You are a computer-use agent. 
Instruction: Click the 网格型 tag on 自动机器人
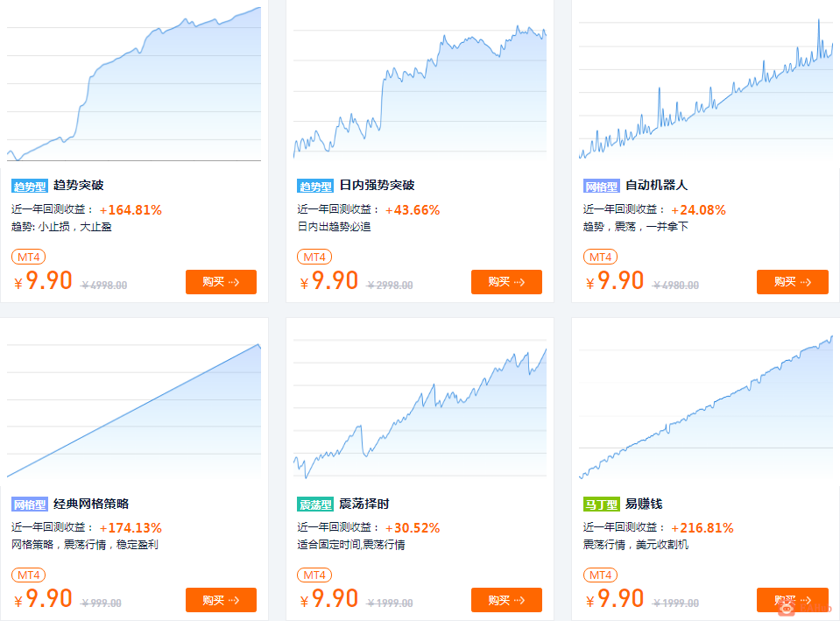(602, 186)
